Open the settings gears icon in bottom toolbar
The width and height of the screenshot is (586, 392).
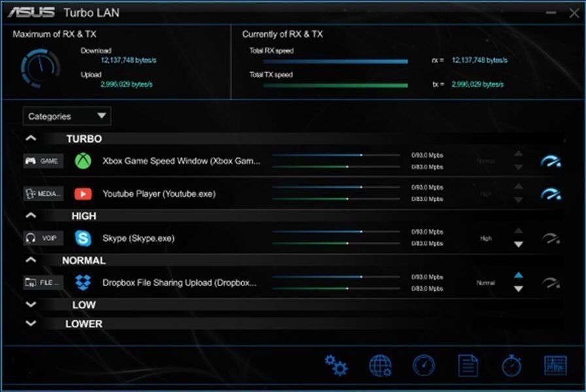pyautogui.click(x=336, y=365)
